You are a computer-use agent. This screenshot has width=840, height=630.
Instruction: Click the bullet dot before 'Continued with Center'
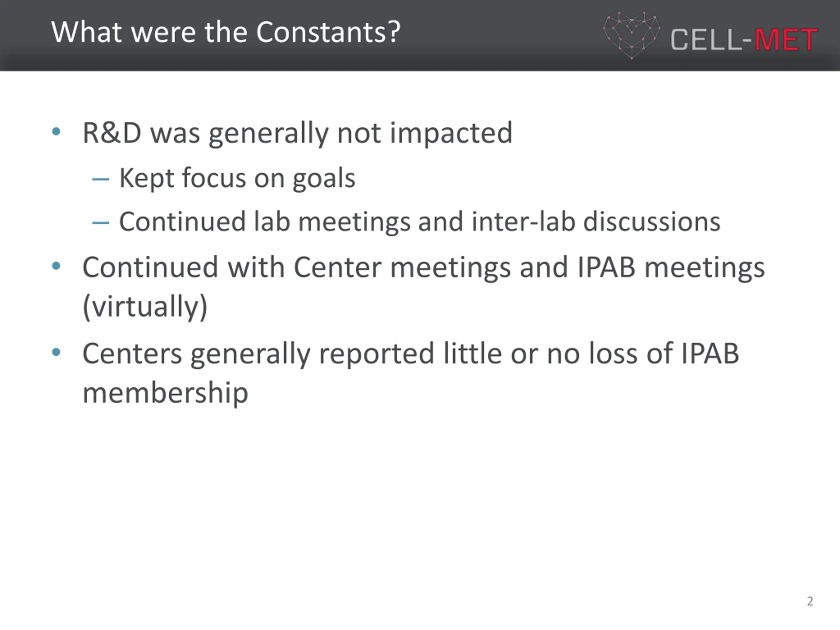point(56,266)
